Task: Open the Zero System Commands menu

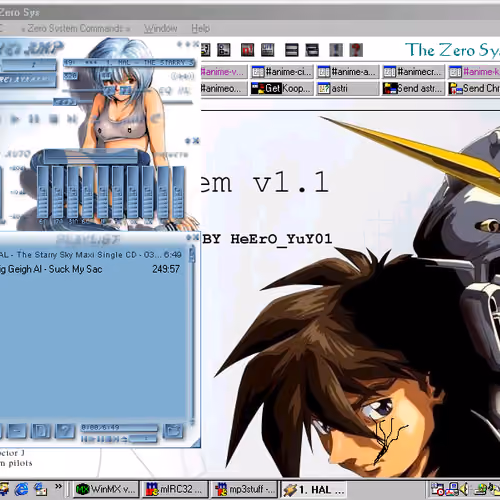Action: [75, 28]
